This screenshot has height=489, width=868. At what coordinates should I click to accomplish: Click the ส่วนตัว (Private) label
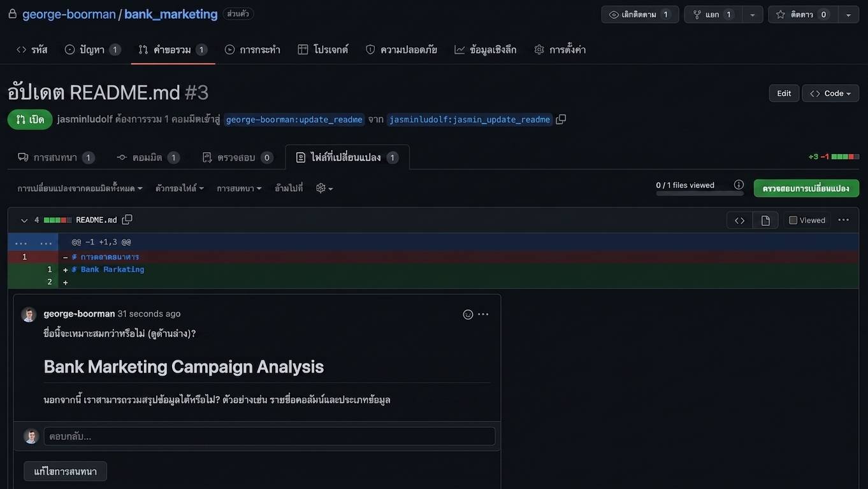(x=238, y=14)
